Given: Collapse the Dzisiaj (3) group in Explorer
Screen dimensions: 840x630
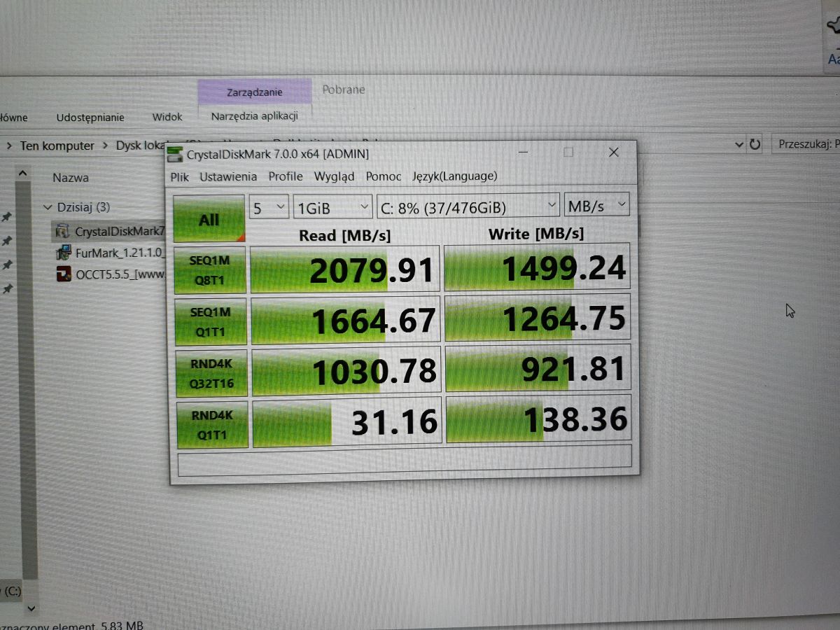Looking at the screenshot, I should 48,207.
